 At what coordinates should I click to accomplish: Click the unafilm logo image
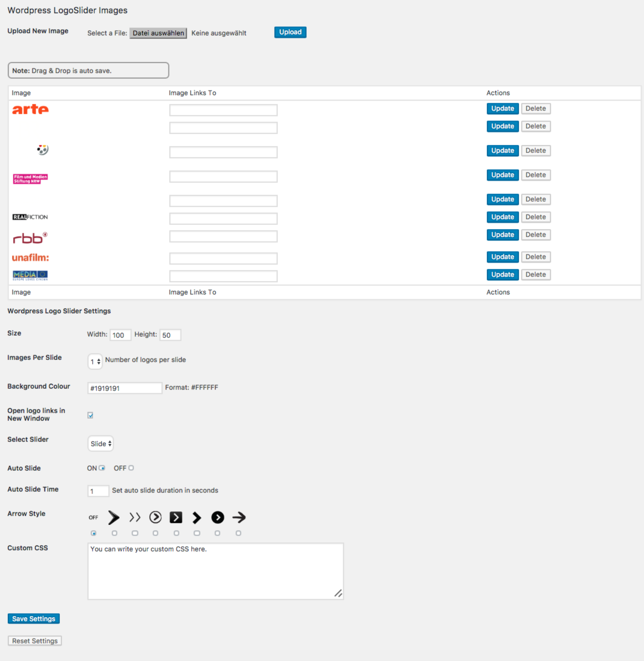pyautogui.click(x=30, y=257)
